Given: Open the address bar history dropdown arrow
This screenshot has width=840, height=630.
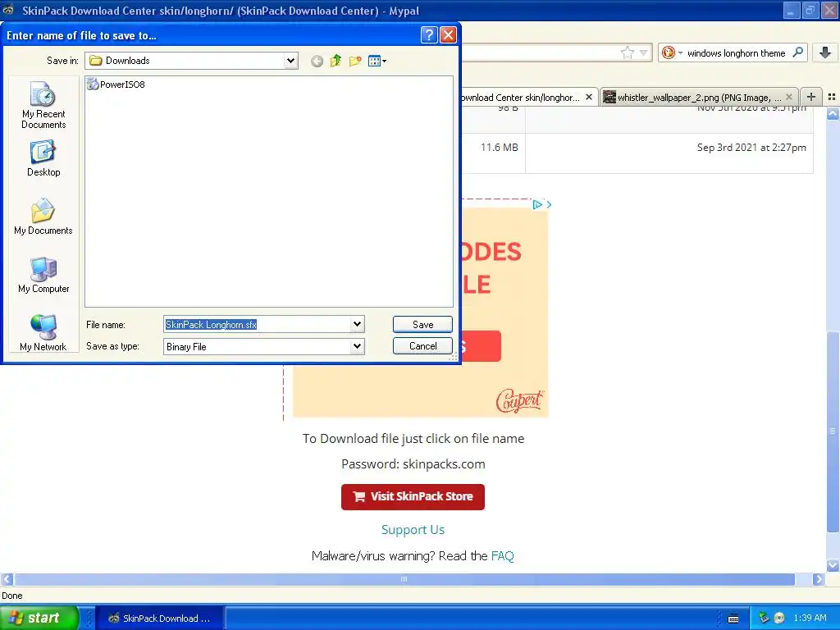Looking at the screenshot, I should point(644,52).
